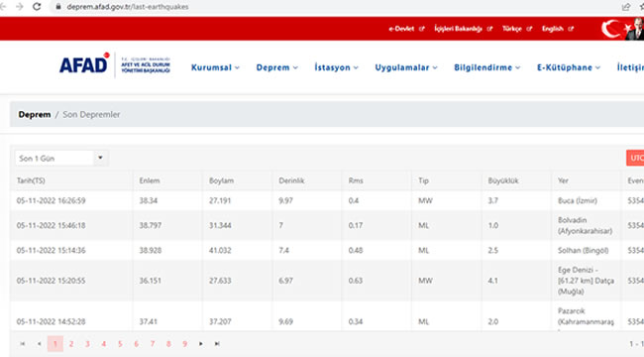Go to page 3
Screen dimensions: 644x357
point(87,344)
